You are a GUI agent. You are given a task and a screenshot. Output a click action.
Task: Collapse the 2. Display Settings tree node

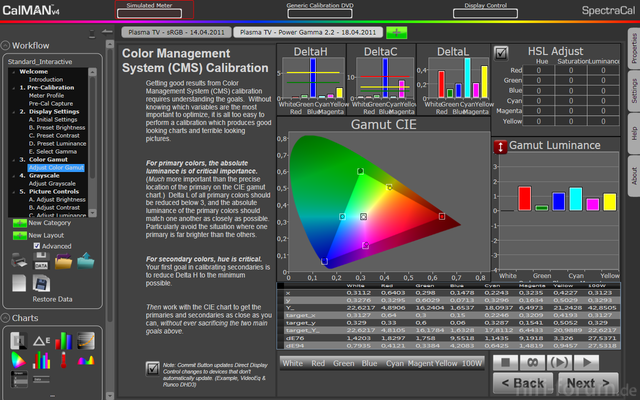coord(14,112)
